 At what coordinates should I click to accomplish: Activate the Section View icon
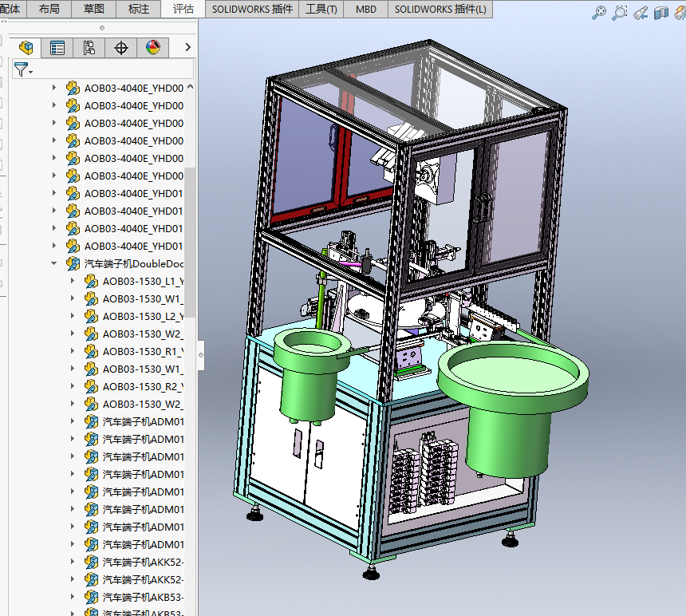pyautogui.click(x=661, y=13)
